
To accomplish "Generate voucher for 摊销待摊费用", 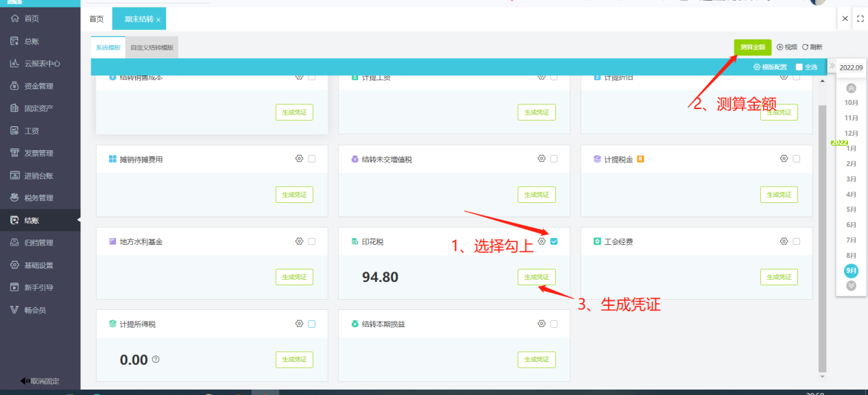I will tap(295, 195).
